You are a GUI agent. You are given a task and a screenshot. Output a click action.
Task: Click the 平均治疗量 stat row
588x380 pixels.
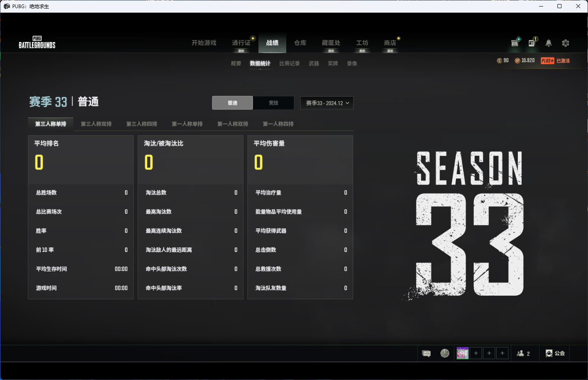tap(300, 193)
